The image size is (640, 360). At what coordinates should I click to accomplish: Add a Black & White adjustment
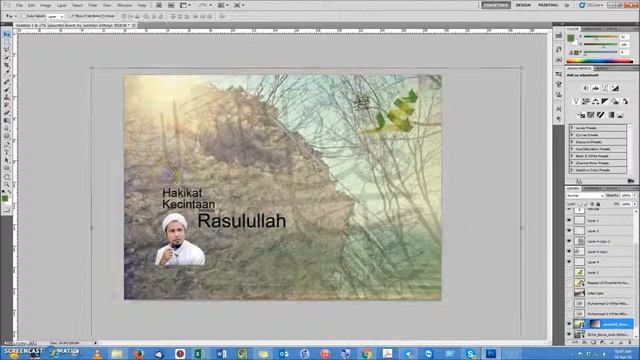[x=605, y=101]
